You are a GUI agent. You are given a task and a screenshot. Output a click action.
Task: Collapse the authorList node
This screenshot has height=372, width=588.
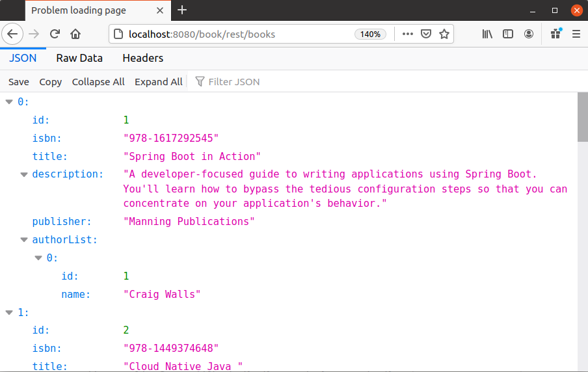(x=24, y=240)
